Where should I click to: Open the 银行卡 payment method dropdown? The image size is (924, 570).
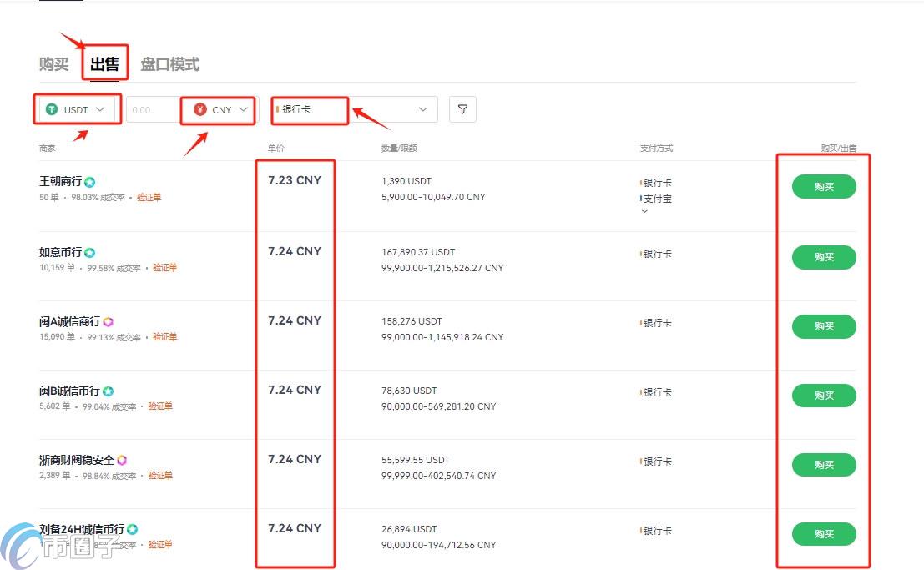pos(354,109)
